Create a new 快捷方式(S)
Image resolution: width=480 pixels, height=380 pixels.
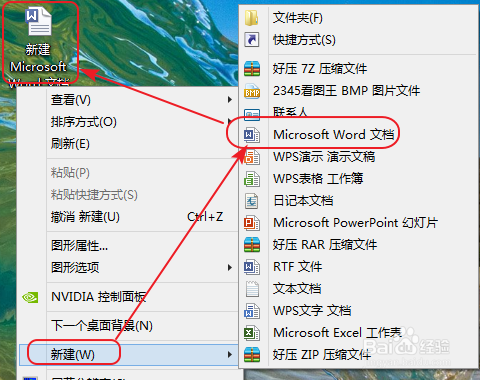click(359, 40)
